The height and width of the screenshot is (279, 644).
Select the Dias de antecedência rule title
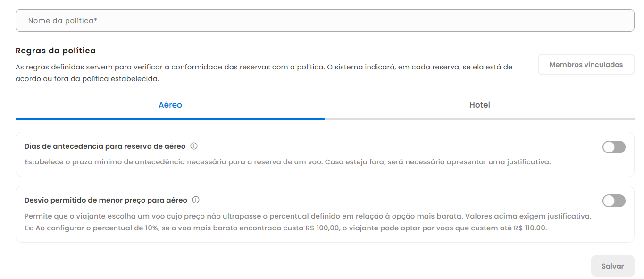pos(105,146)
